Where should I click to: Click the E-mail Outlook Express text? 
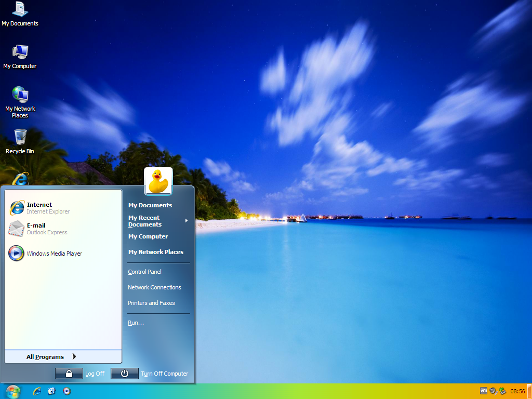(x=47, y=229)
